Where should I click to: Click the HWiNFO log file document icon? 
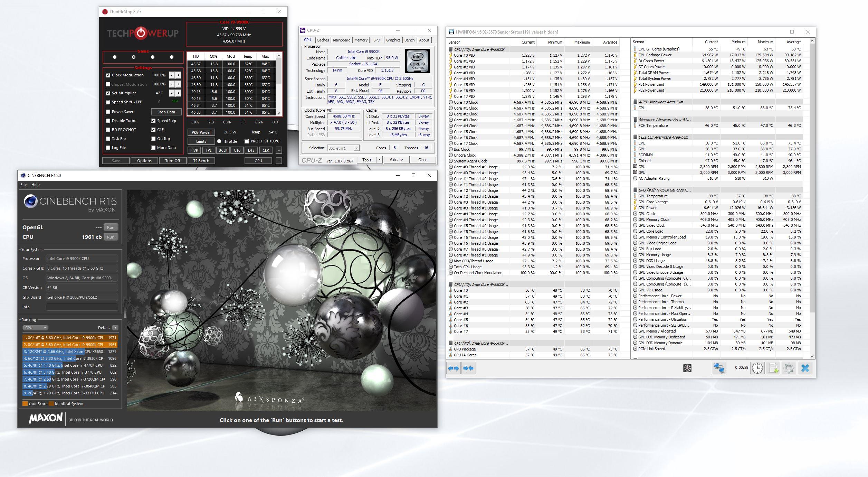773,368
